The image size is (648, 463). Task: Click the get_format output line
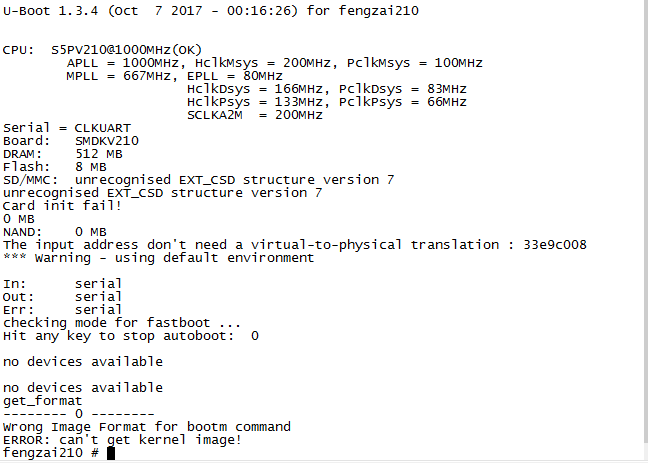[43, 401]
